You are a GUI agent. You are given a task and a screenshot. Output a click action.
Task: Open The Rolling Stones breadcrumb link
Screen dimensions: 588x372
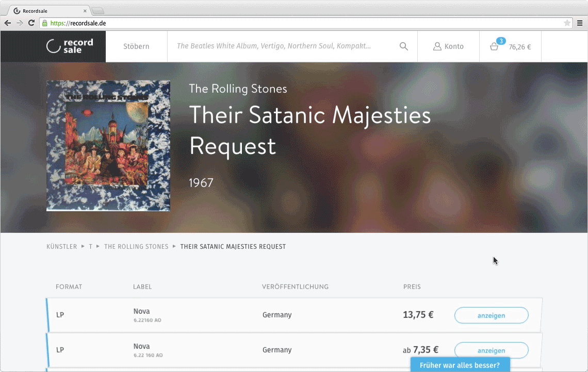point(136,247)
